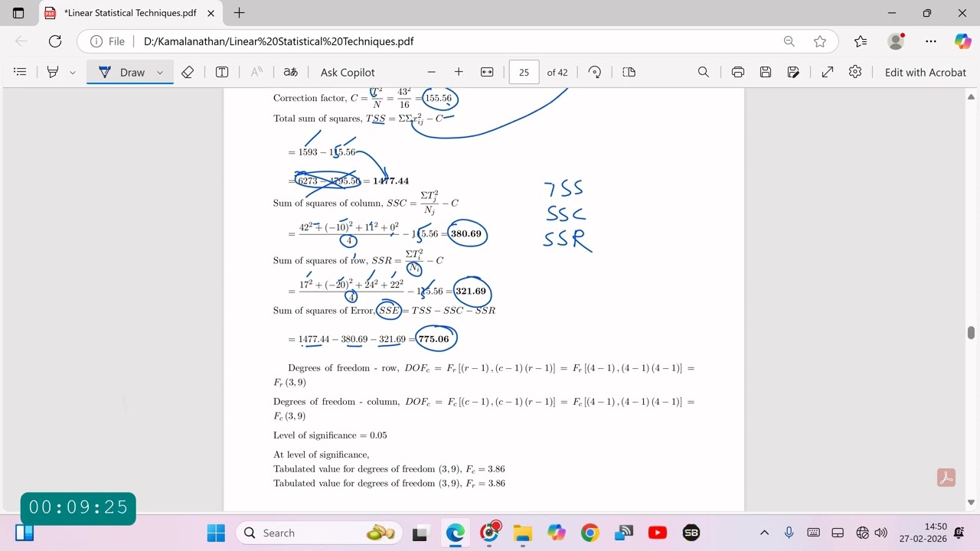Click the page number field showing 25

coord(524,72)
